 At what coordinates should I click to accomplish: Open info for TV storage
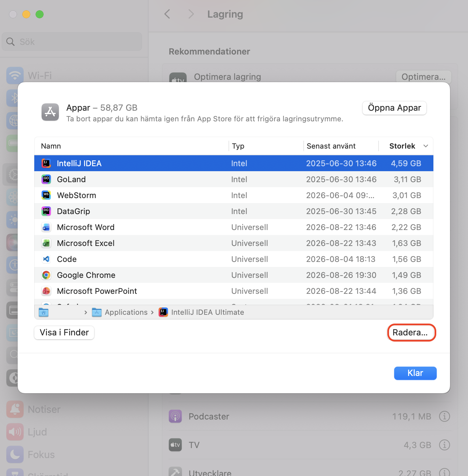pyautogui.click(x=444, y=445)
